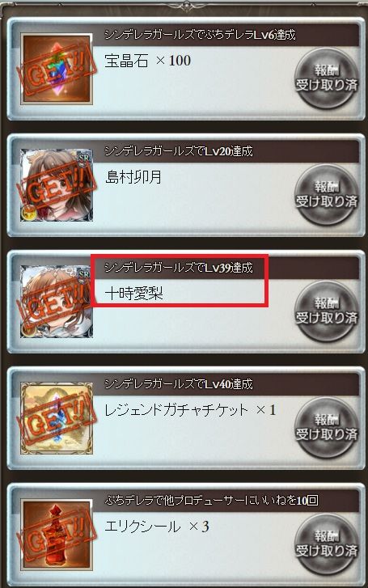Click the 島村卯月 character portrait icon

pos(57,185)
